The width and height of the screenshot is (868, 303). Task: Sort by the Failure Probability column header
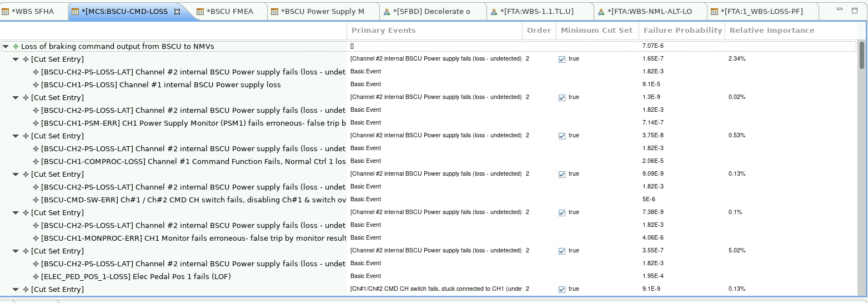click(683, 31)
